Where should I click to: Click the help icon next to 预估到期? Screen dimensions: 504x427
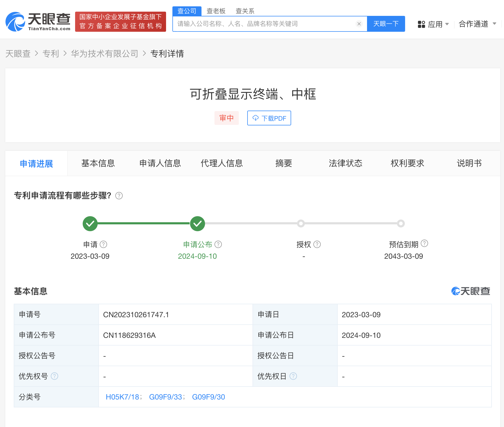[x=424, y=243]
